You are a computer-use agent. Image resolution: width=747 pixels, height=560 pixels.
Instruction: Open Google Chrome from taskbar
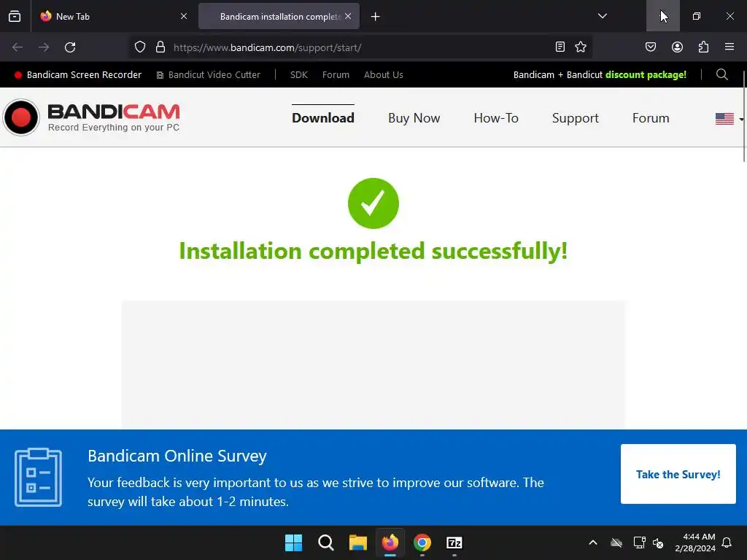point(422,542)
